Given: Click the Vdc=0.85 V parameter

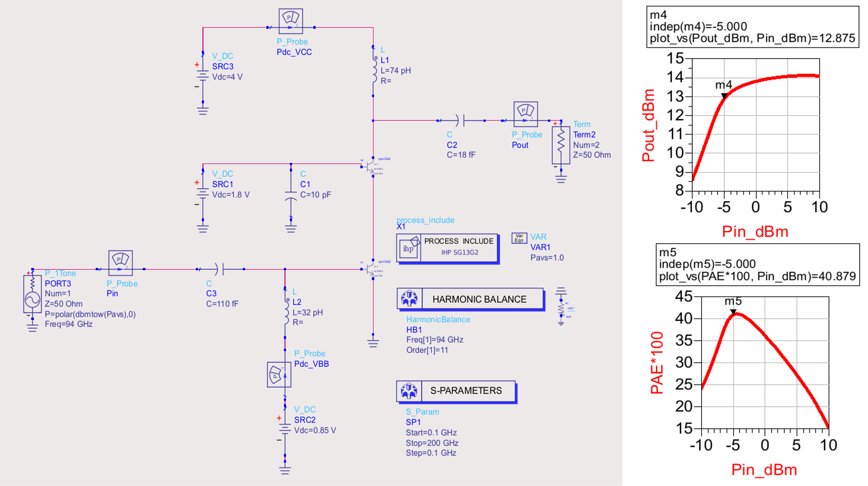Looking at the screenshot, I should [x=315, y=430].
